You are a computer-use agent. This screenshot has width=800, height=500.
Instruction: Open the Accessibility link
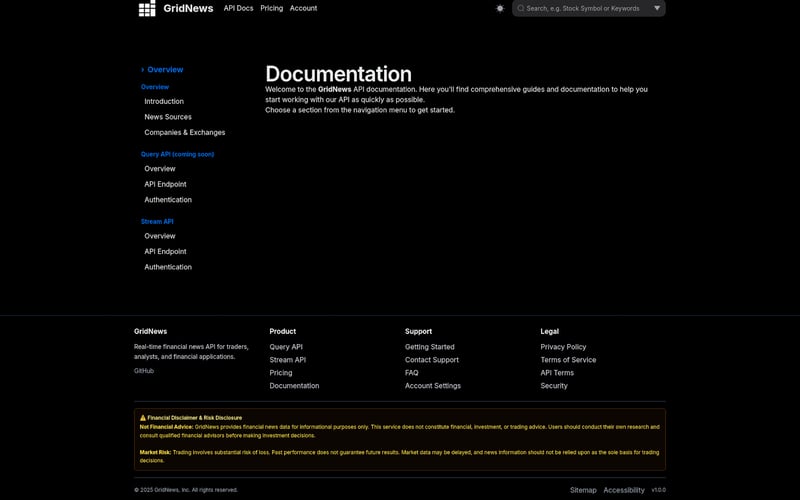[x=624, y=490]
